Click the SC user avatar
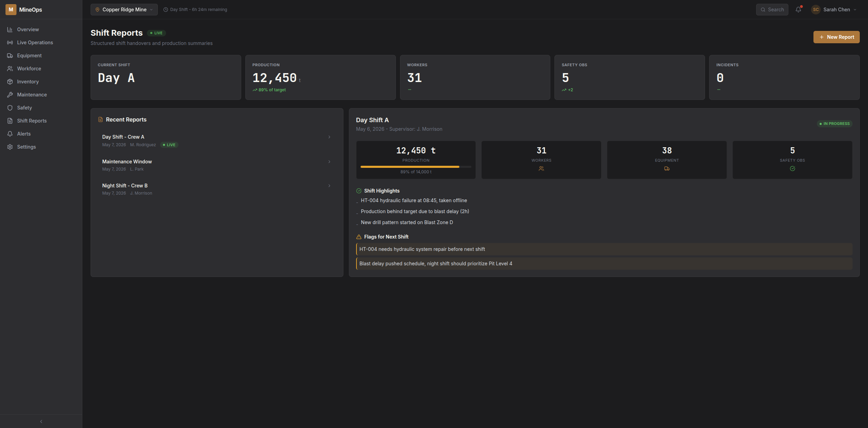 pos(816,10)
